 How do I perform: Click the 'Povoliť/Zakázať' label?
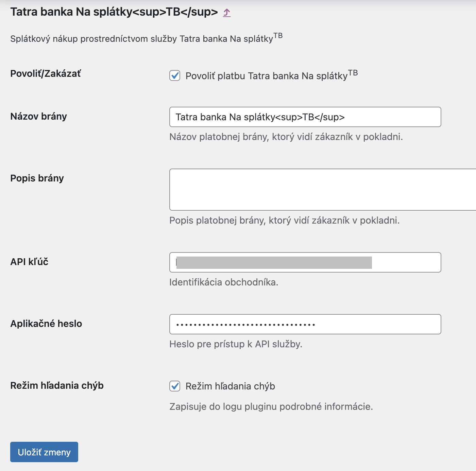coord(46,73)
